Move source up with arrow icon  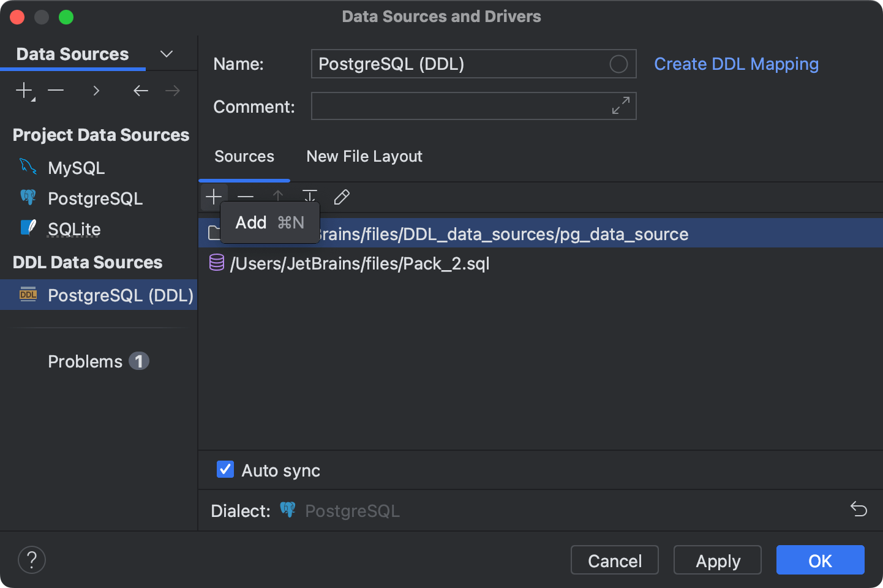pos(277,197)
